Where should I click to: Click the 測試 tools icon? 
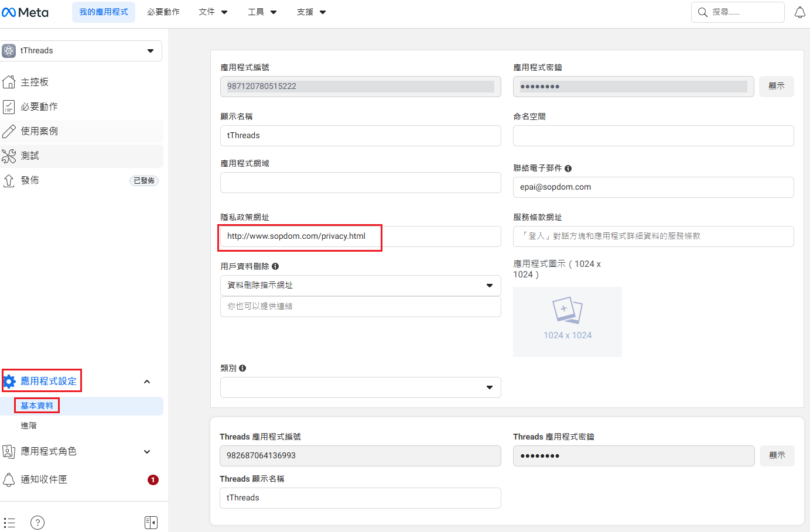point(9,156)
